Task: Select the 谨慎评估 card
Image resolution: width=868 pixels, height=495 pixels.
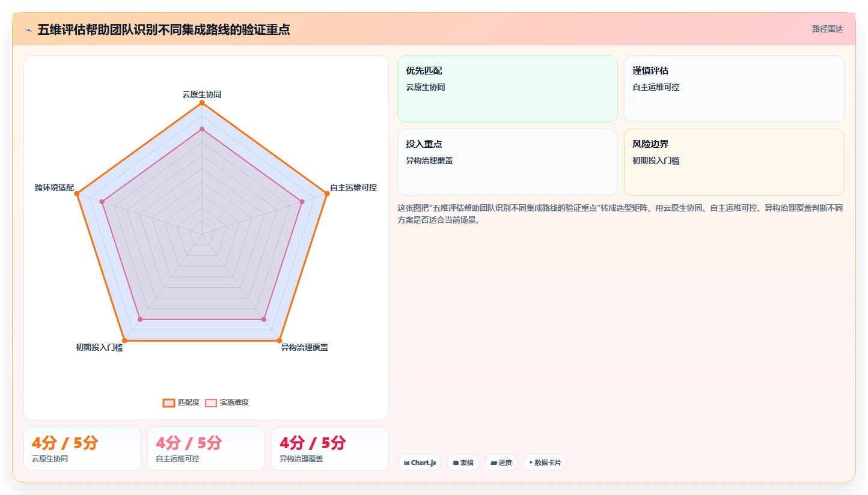Action: point(734,89)
